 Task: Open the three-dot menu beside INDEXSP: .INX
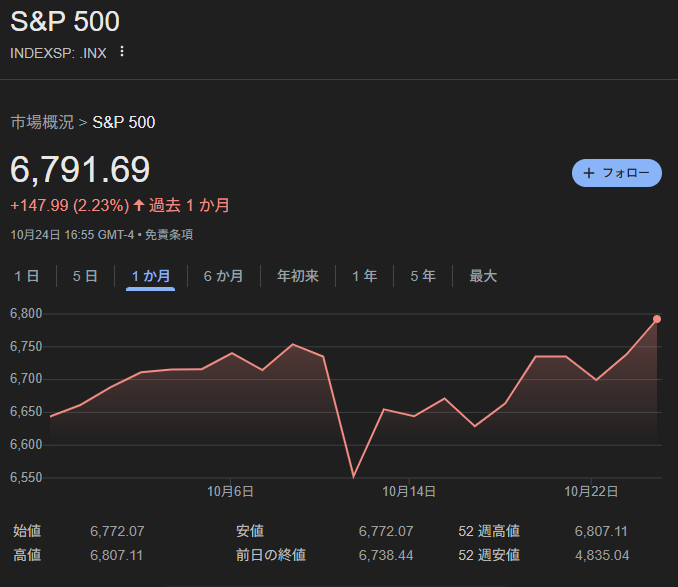tap(122, 52)
